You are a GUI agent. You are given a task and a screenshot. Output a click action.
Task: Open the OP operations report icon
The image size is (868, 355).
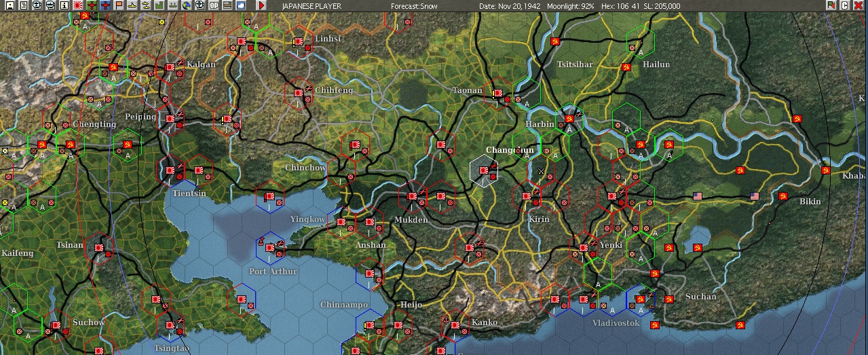(213, 5)
